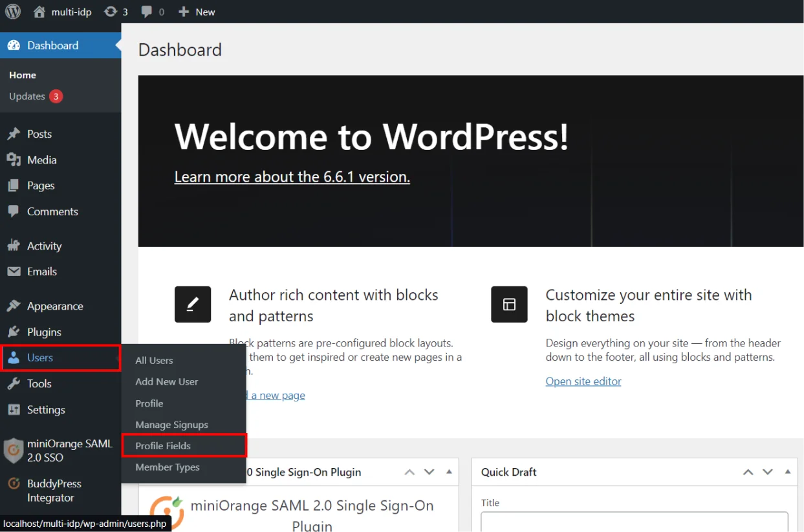This screenshot has width=804, height=532.
Task: Click Learn more about the 6.6.1 version
Action: 292,176
